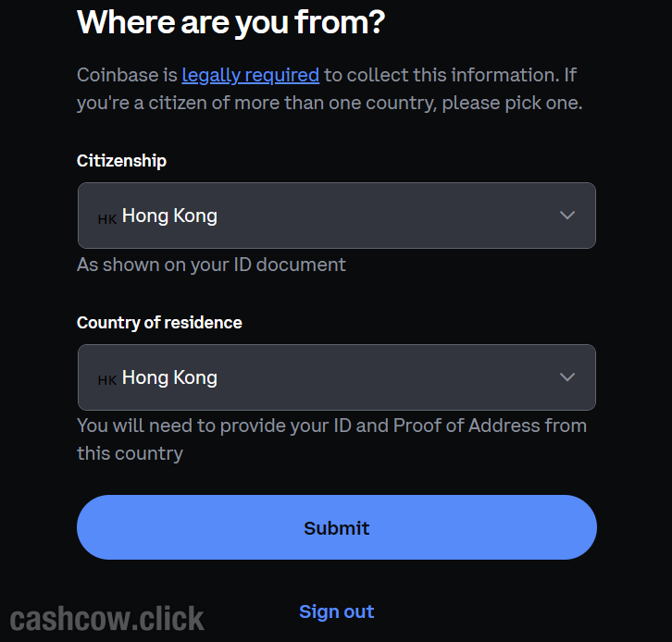Click the cashcow.click watermark
Viewport: 672px width, 642px height.
106,617
